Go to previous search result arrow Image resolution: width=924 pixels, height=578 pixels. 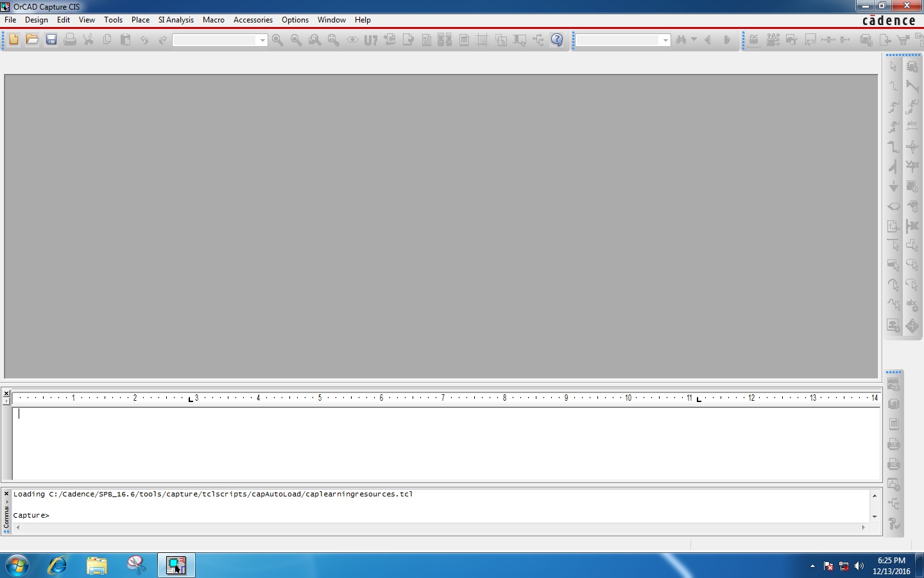coord(708,40)
